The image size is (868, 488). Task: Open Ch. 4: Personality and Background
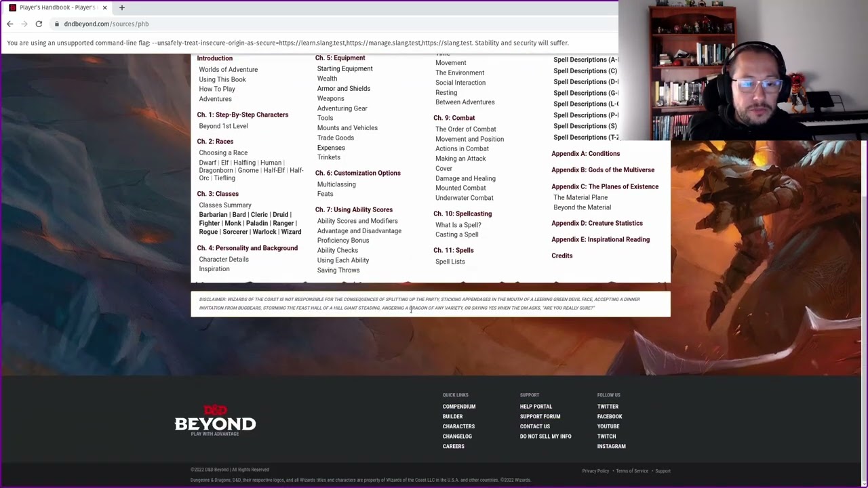pos(248,248)
